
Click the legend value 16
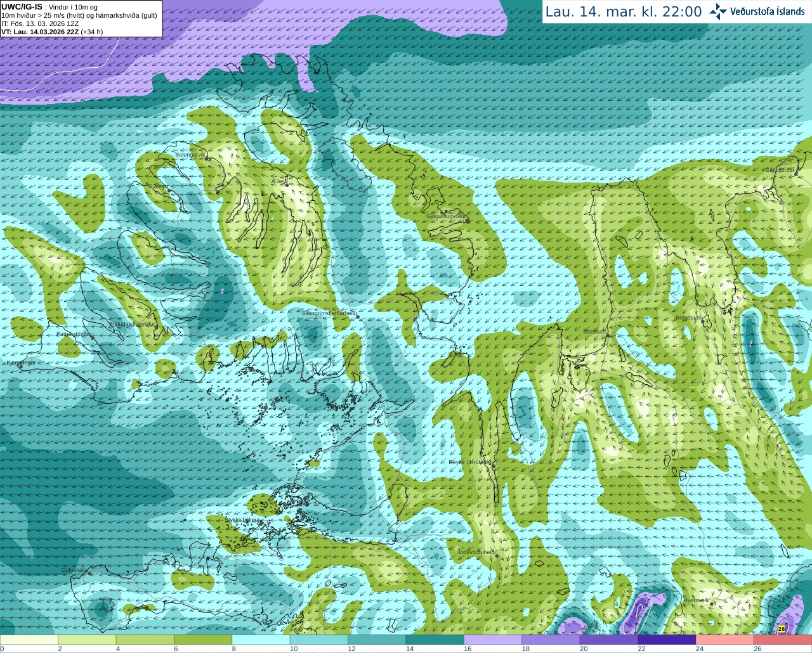[468, 649]
